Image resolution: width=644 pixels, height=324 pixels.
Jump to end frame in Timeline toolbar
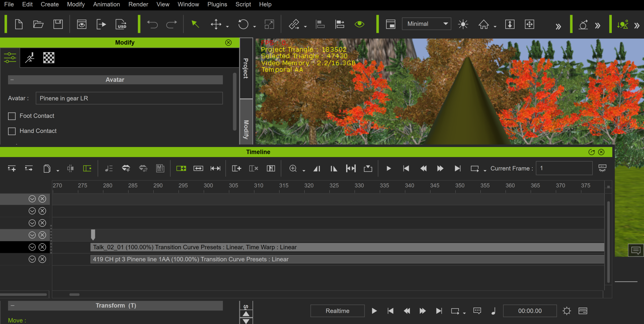(x=457, y=168)
